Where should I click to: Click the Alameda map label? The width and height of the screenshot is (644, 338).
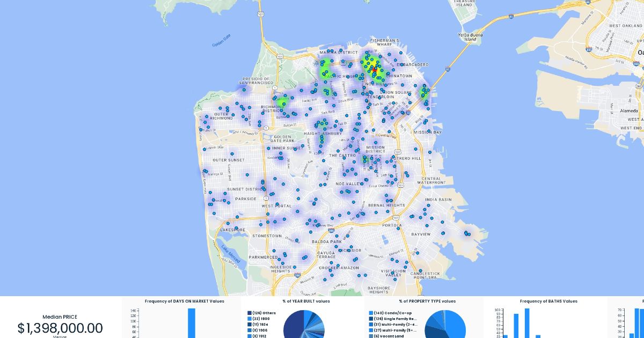click(x=628, y=111)
